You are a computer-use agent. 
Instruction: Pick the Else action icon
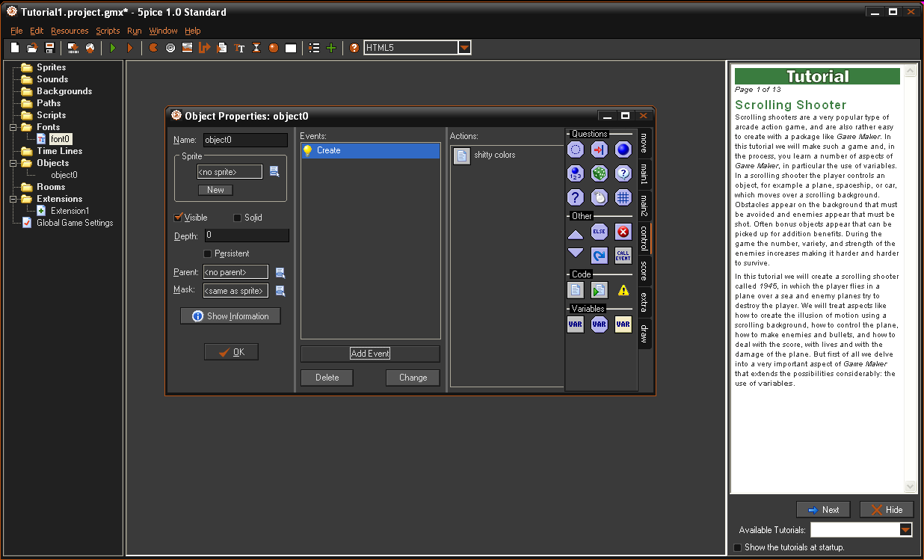(599, 232)
